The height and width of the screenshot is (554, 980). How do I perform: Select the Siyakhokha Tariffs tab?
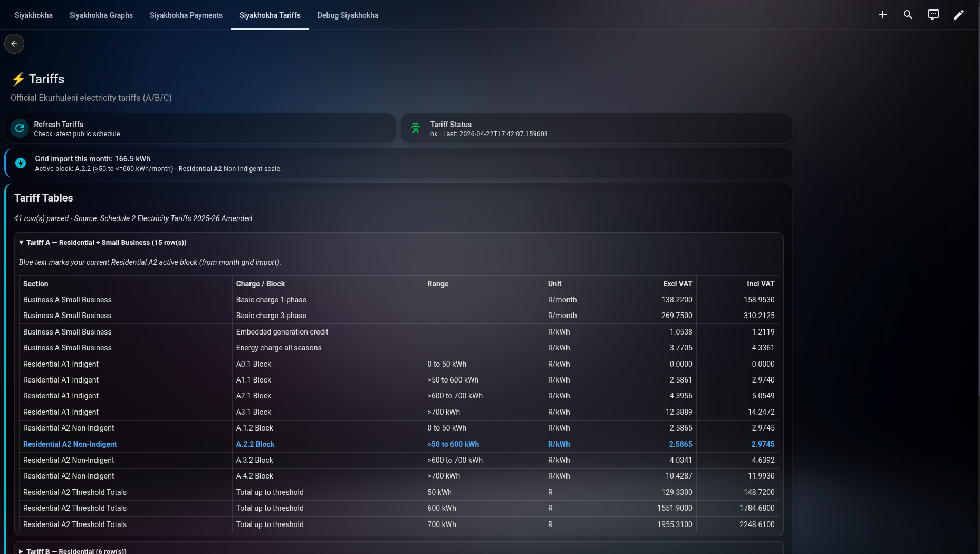pos(270,15)
